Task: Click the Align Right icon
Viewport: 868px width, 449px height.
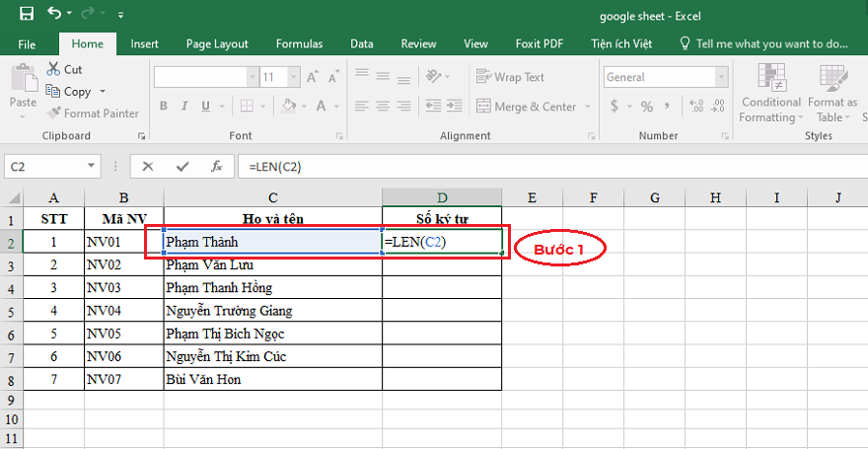Action: (x=404, y=106)
